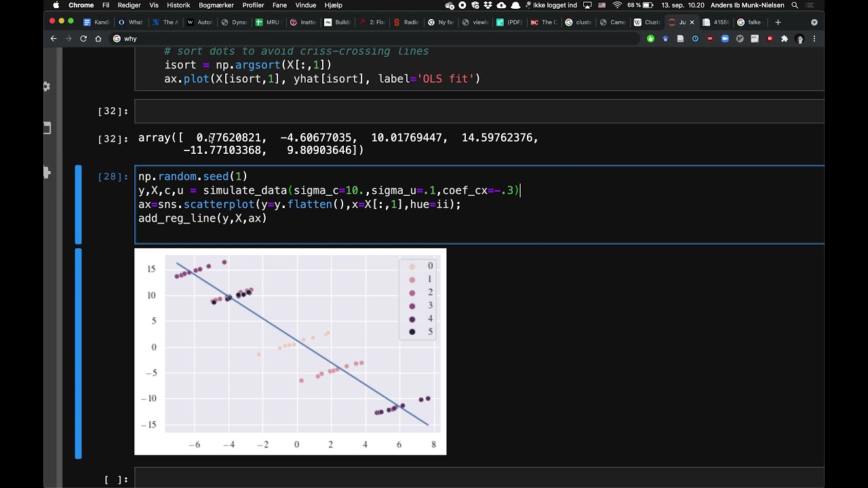This screenshot has width=868, height=488.
Task: Open the Bogmærker menu
Action: click(216, 5)
